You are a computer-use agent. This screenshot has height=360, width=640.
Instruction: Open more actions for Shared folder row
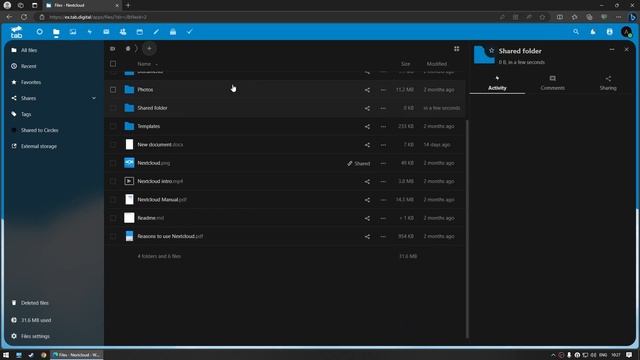(383, 108)
